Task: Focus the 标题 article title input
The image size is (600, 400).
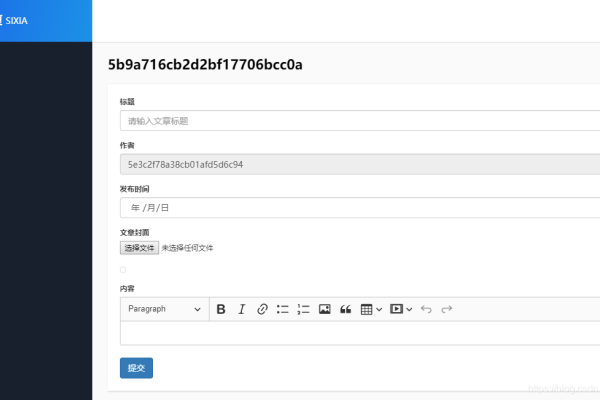Action: tap(360, 121)
